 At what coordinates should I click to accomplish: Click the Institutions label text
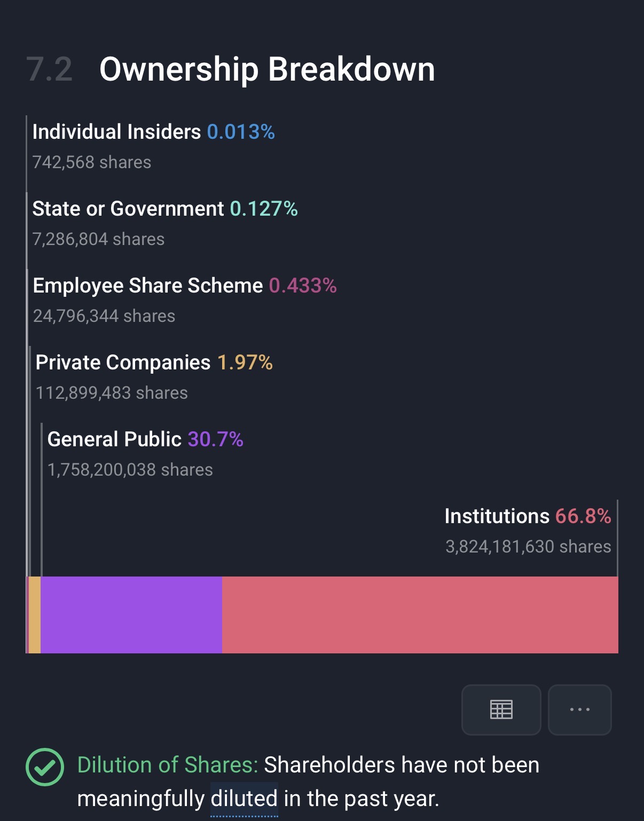pos(497,516)
